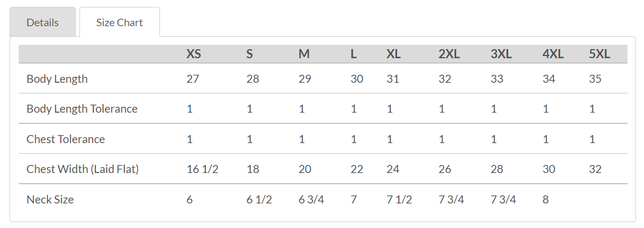Click the Chest Tolerance row label

point(66,139)
